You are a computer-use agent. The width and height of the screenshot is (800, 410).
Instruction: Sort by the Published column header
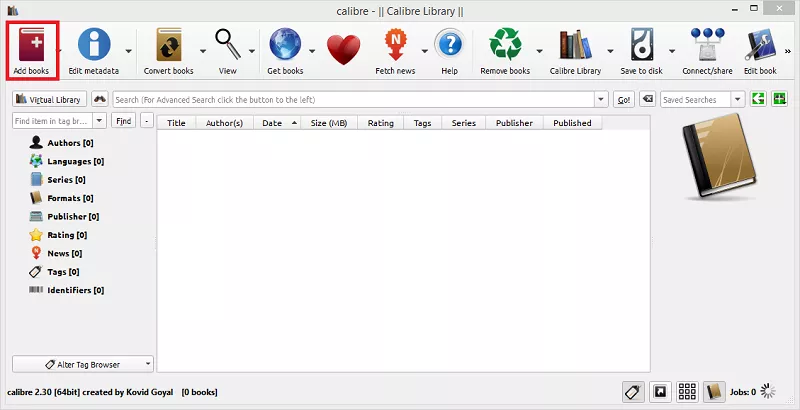click(x=572, y=123)
